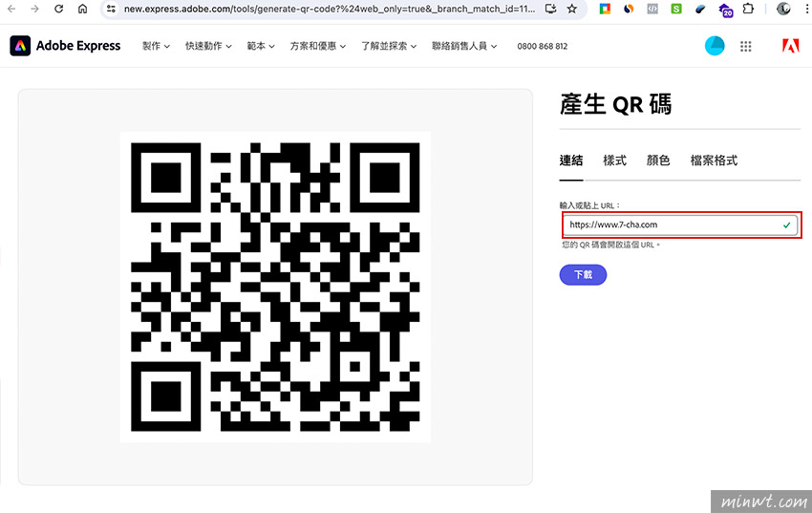Viewport: 812px width, 513px height.
Task: Click the 輸入或貼上 URL label
Action: click(589, 205)
